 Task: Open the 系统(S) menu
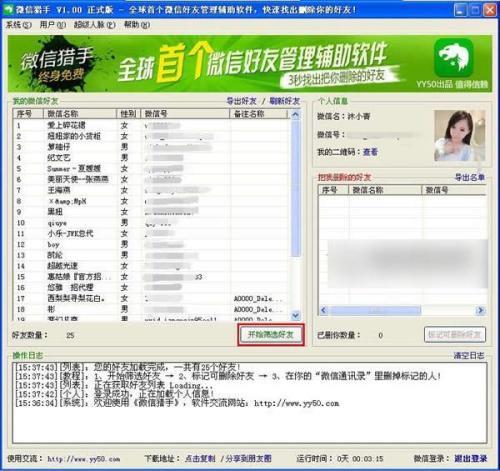click(x=19, y=25)
